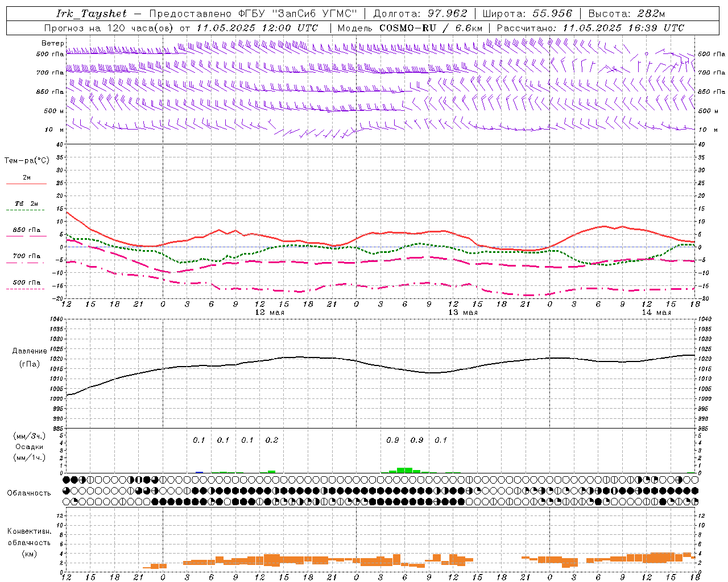
Task: Click the red solid line sample under "2м"
Action: (26, 184)
